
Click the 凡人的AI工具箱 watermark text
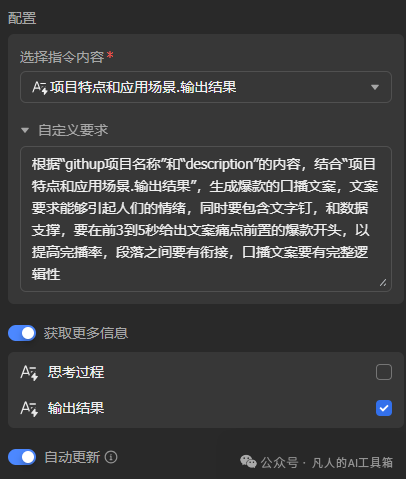pos(352,463)
